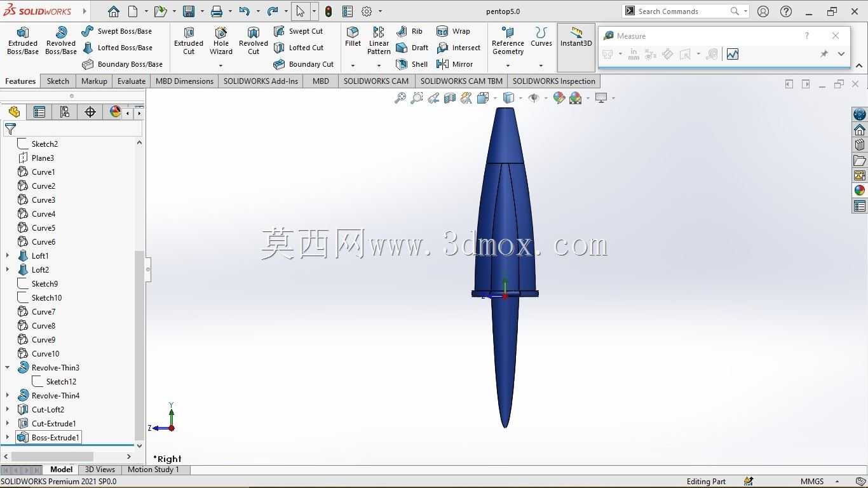The height and width of the screenshot is (488, 868).
Task: Open the MBD Dimensions tab
Action: click(x=184, y=81)
